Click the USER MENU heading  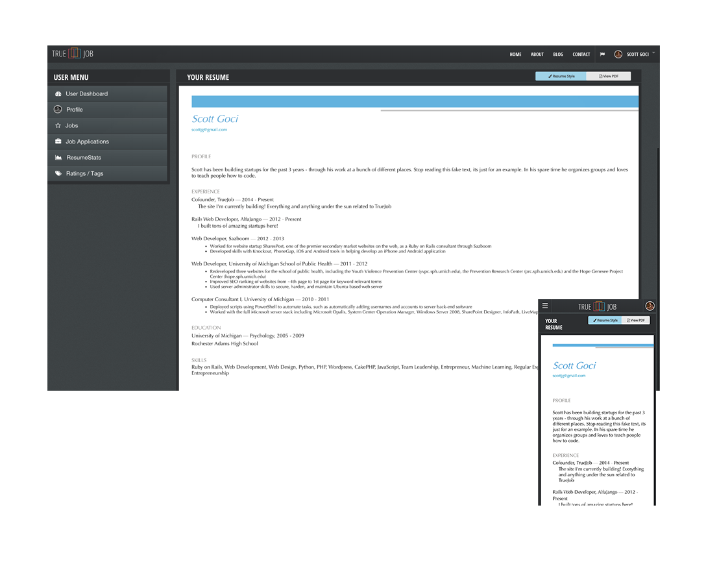pyautogui.click(x=71, y=77)
